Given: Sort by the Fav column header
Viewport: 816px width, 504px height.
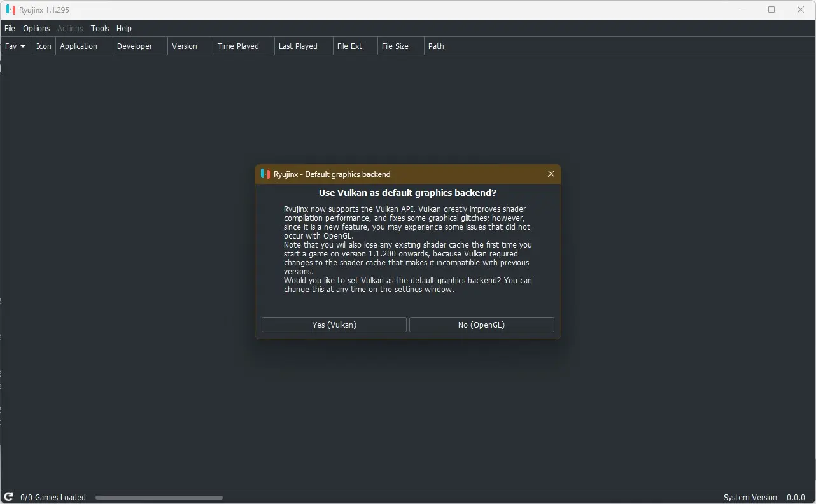Looking at the screenshot, I should pos(16,46).
